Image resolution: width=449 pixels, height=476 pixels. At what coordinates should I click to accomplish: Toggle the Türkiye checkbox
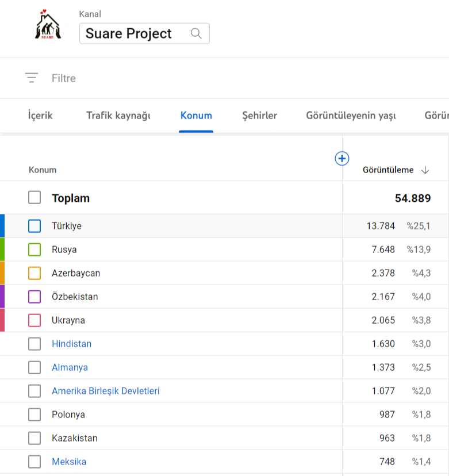[x=34, y=226]
